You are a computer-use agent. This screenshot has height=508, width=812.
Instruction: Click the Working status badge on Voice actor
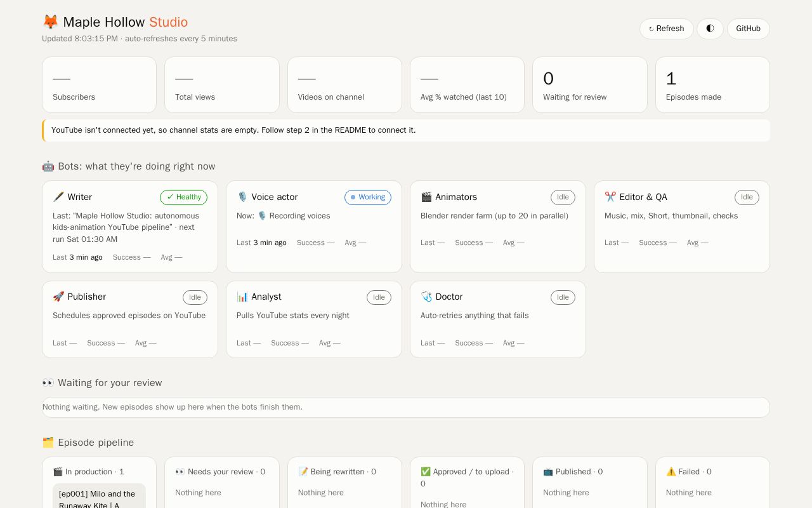click(368, 197)
